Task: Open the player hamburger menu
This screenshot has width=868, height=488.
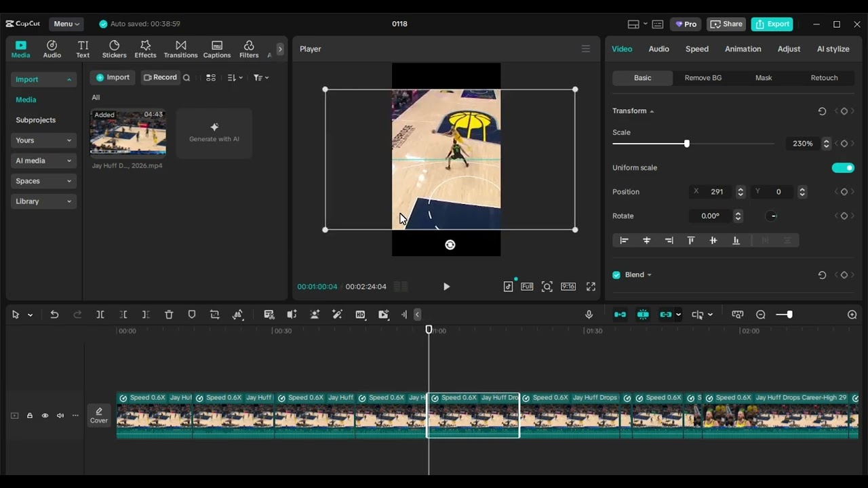Action: coord(586,49)
